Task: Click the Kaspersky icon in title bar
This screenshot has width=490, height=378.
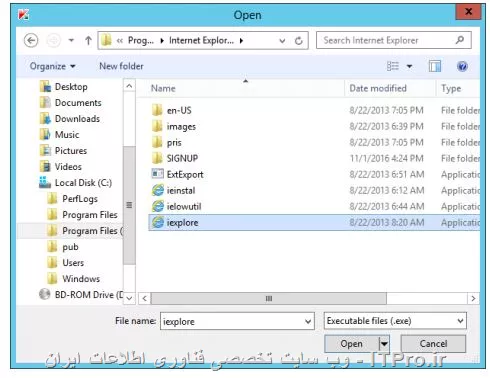Action: [23, 15]
